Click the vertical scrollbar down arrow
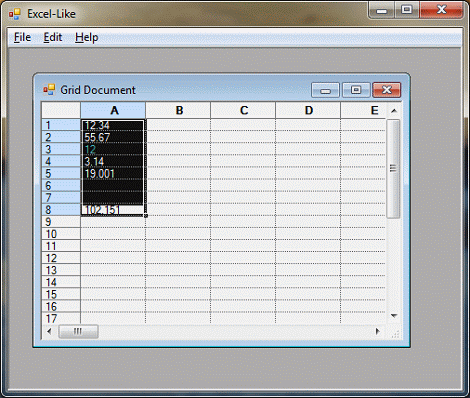Viewport: 470px width, 398px height. pyautogui.click(x=394, y=315)
